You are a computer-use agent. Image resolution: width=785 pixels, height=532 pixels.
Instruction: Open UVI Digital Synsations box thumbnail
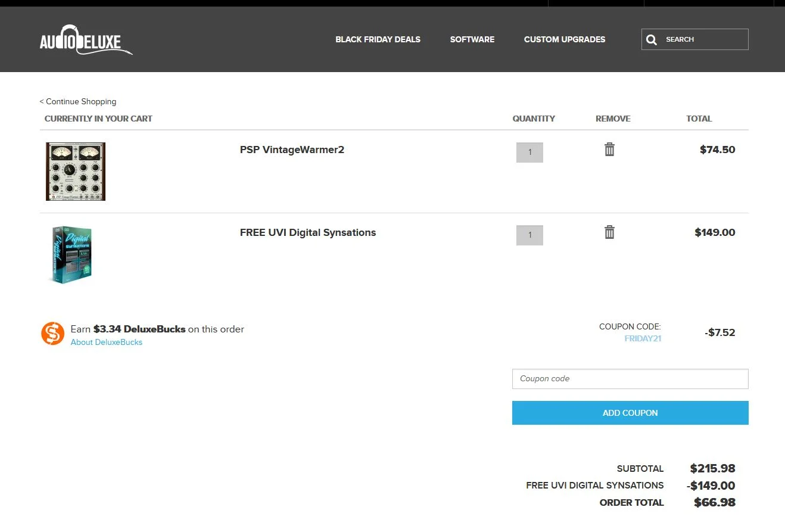point(71,255)
